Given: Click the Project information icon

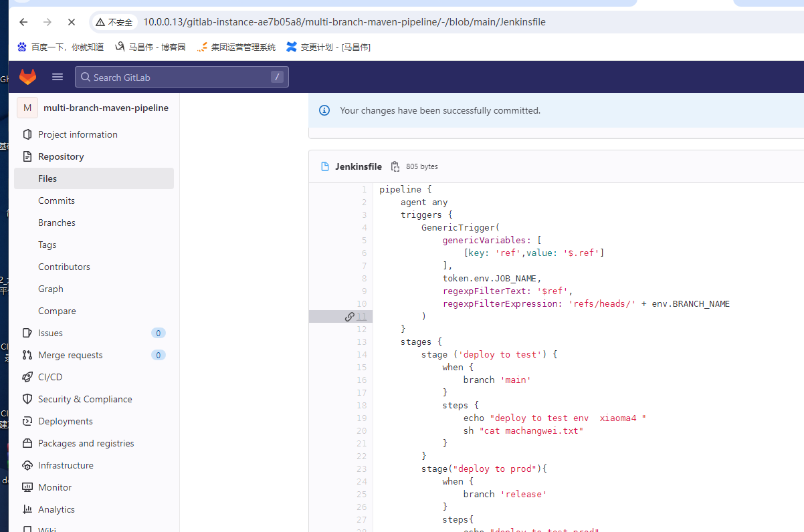Looking at the screenshot, I should coord(27,134).
